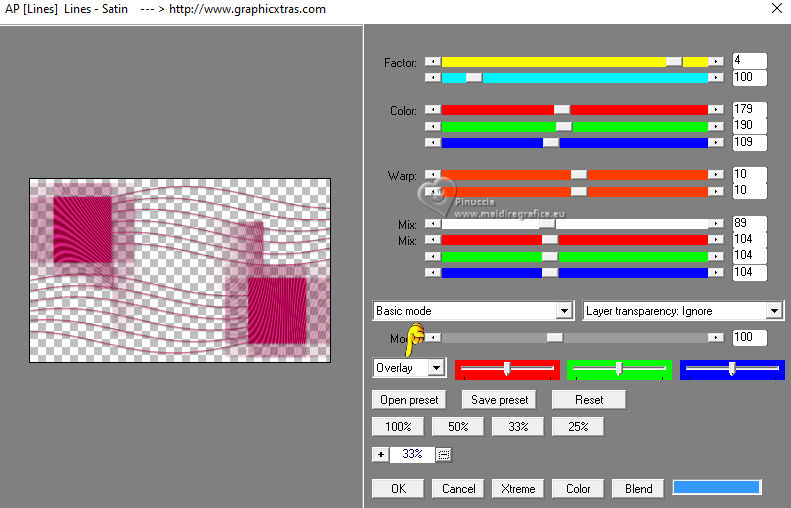
Task: Click the zoom percentage field showing 33%
Action: (x=412, y=455)
